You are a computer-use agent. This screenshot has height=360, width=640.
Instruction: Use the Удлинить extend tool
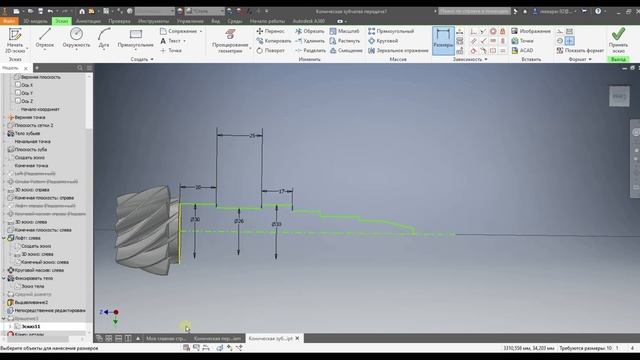[309, 41]
